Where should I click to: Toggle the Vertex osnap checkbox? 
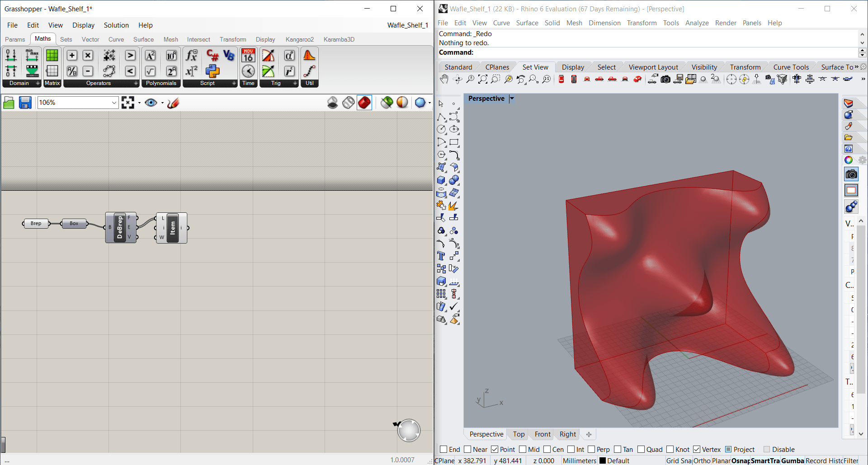coord(697,449)
